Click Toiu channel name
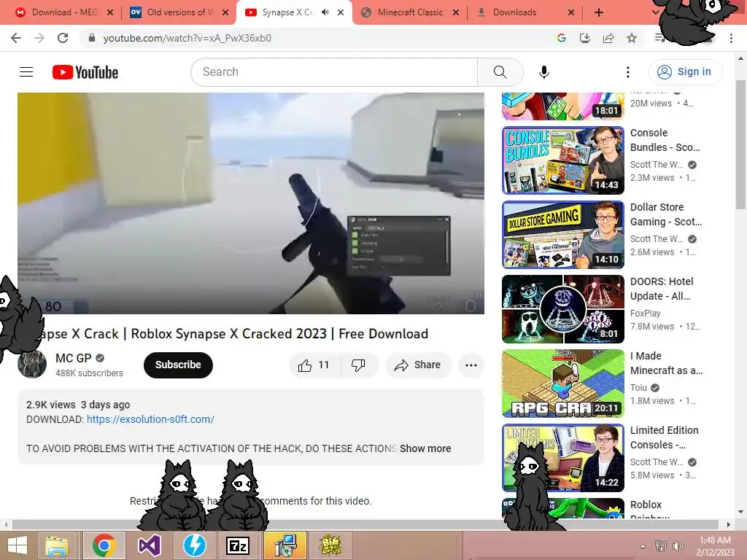Image resolution: width=747 pixels, height=560 pixels. pos(638,388)
